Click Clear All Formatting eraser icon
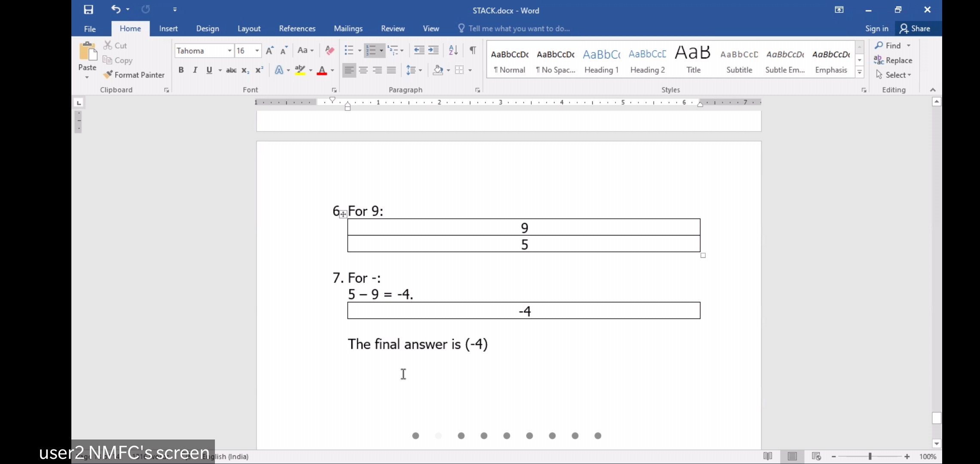980x464 pixels. point(330,50)
